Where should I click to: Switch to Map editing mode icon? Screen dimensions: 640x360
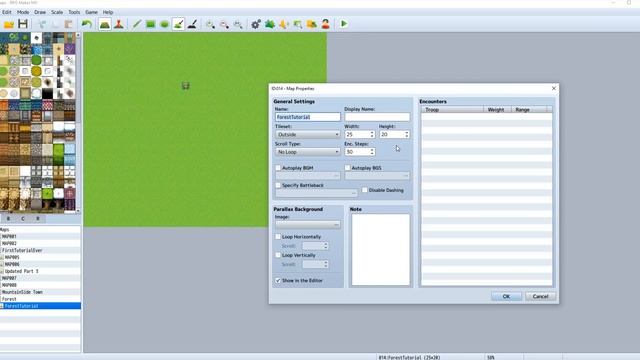(105, 24)
